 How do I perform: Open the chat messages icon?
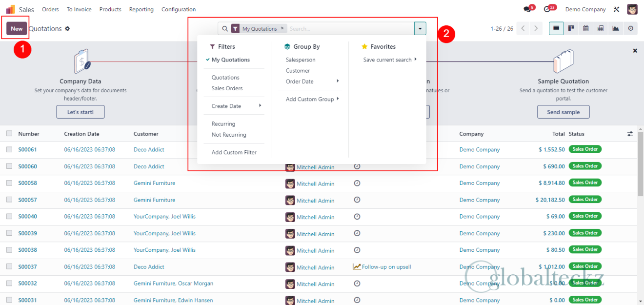click(527, 9)
